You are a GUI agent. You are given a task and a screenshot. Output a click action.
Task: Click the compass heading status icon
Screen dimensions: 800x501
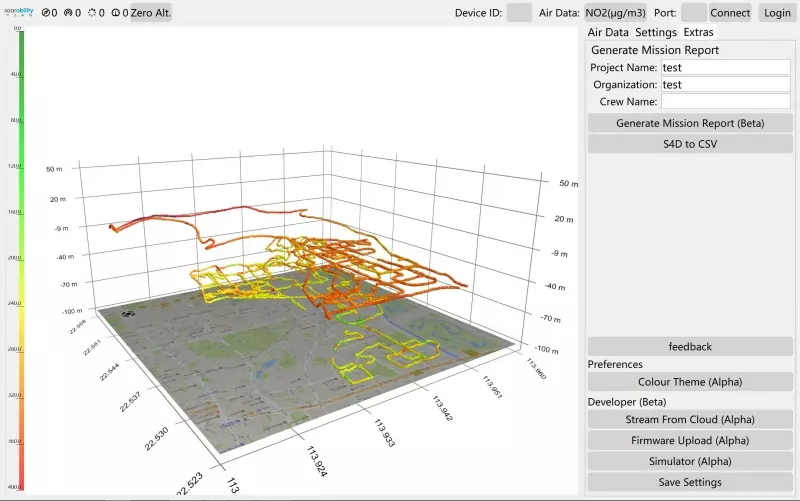point(46,13)
